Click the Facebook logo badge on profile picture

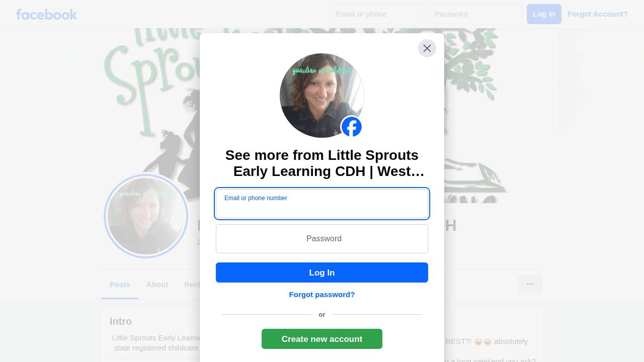tap(352, 127)
